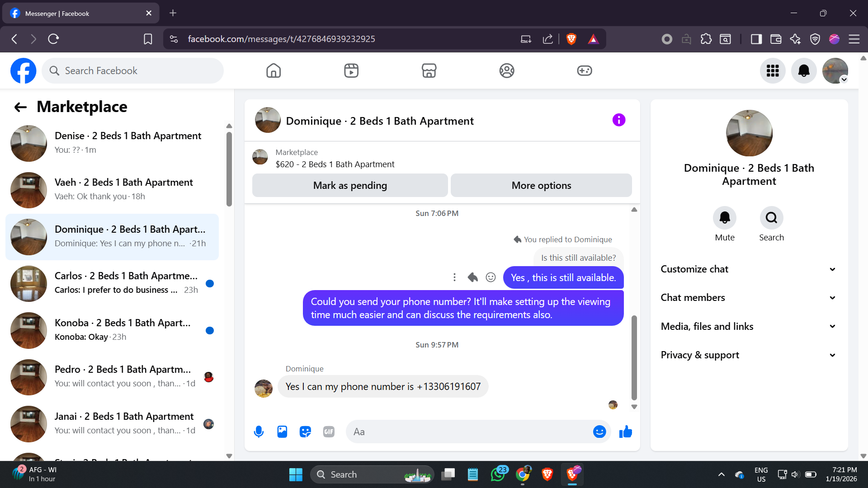Go to Facebook Marketplace tab
The height and width of the screenshot is (488, 868).
[429, 70]
